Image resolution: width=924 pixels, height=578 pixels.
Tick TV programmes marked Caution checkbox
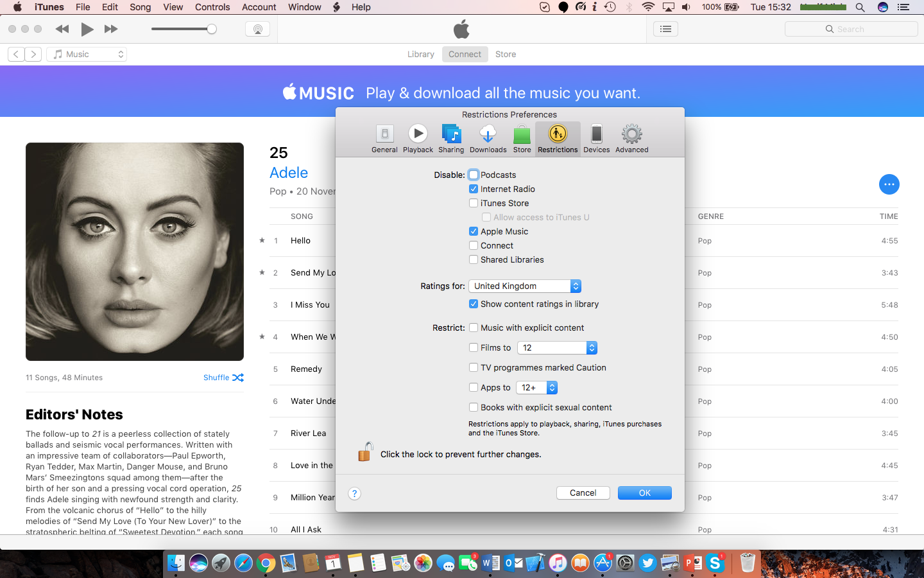(474, 367)
